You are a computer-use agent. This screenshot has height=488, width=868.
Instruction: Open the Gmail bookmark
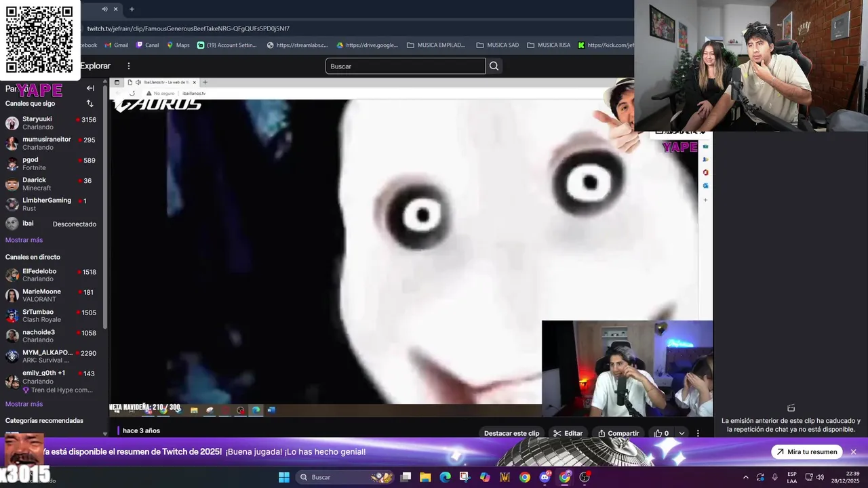(x=115, y=45)
